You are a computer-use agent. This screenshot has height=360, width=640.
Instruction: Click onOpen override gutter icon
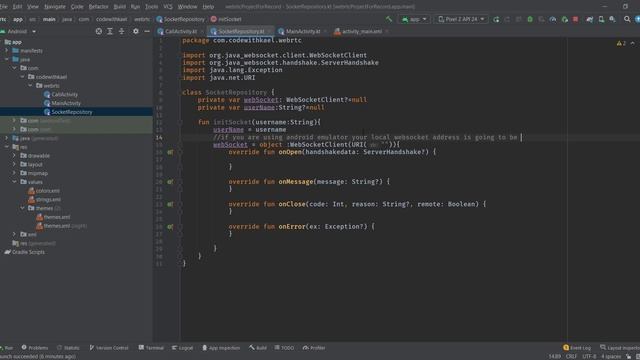click(x=170, y=152)
